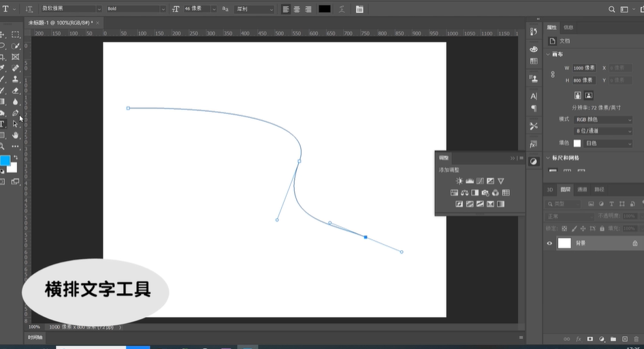This screenshot has height=349, width=644.
Task: Open the Character and Paragraph panels toggle
Action: (359, 9)
